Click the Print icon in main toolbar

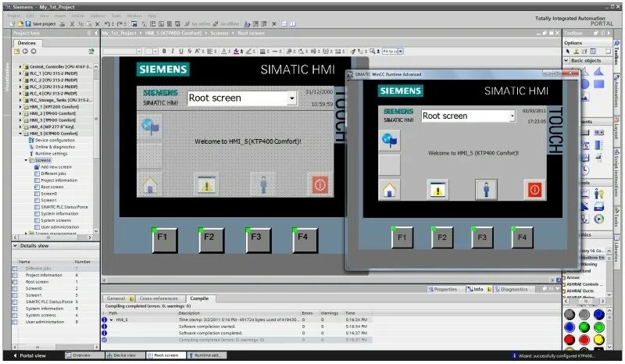tap(62, 24)
